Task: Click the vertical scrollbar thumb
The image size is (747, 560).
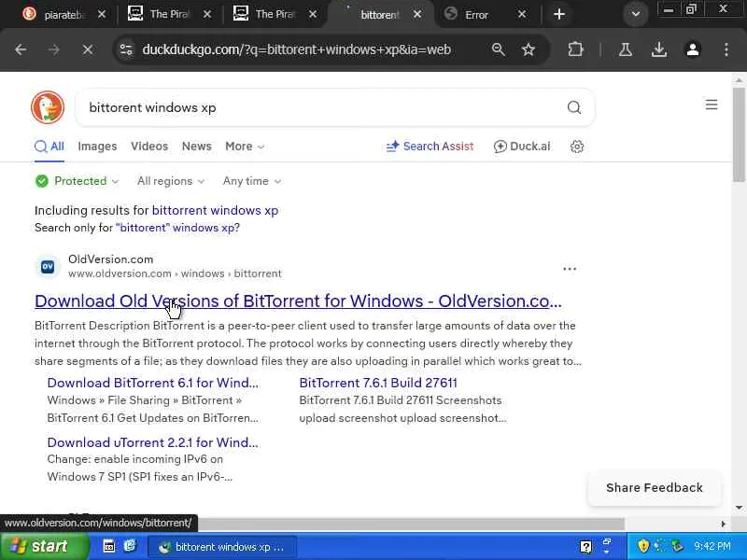Action: point(739,134)
